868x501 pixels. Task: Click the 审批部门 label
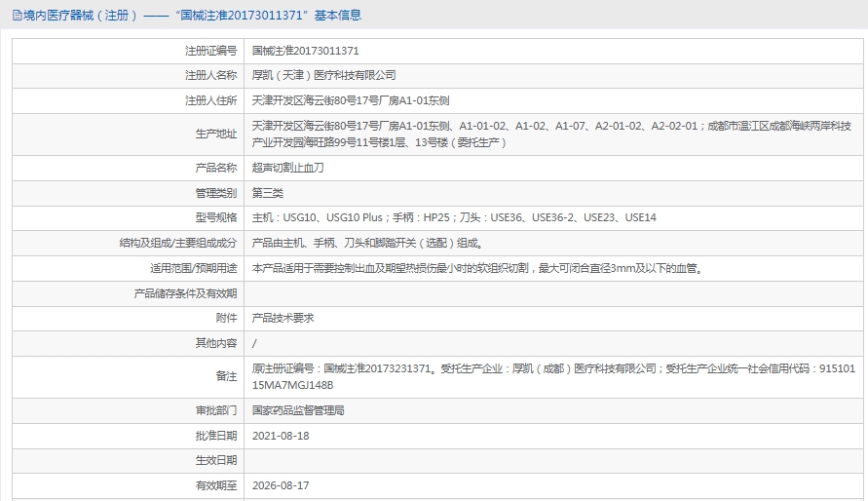216,410
